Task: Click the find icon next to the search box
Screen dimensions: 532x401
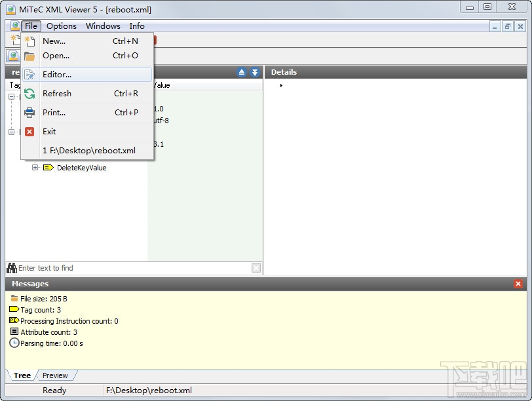Action: pyautogui.click(x=12, y=267)
